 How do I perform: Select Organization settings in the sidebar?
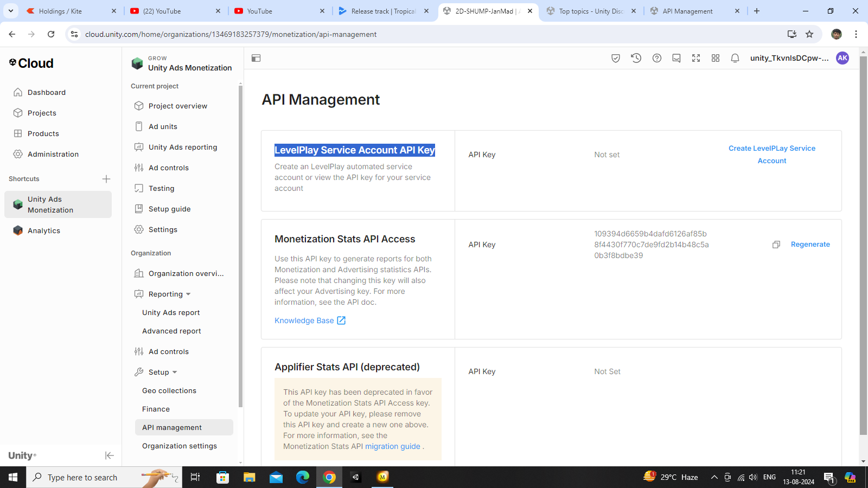point(179,446)
